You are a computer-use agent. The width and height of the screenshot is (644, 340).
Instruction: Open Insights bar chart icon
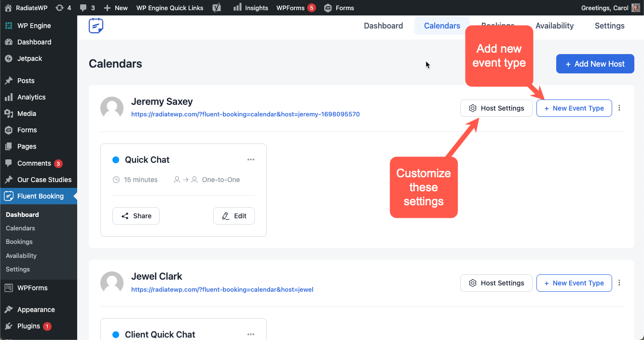coord(237,7)
